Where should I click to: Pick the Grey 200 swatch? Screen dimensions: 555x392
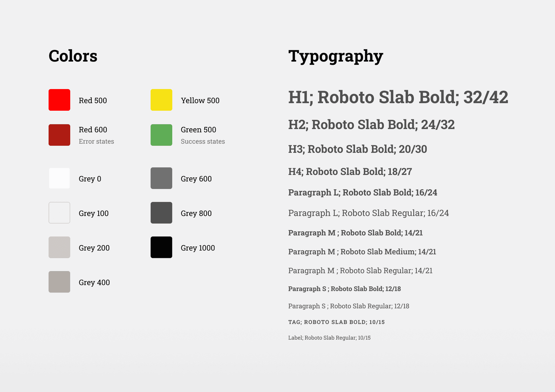coord(59,247)
